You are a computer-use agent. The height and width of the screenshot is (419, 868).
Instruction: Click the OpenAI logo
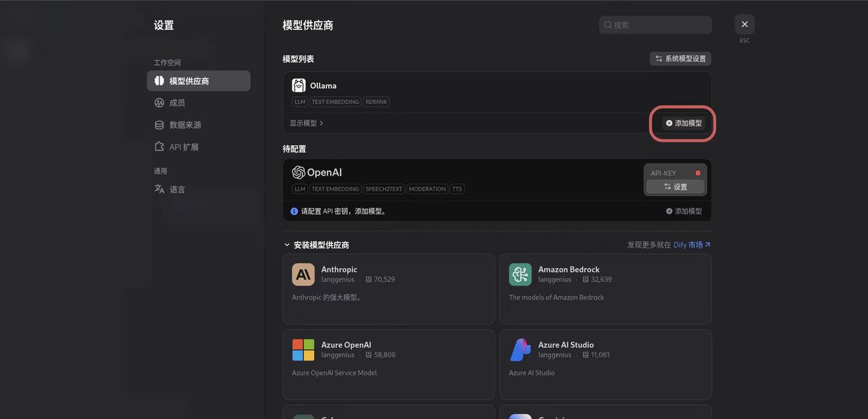[x=317, y=172]
